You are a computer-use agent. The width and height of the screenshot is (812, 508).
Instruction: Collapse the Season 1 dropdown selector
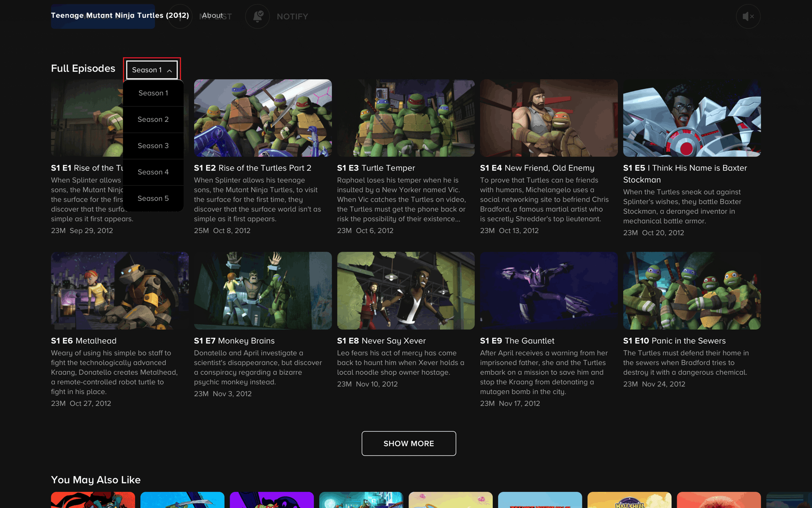152,70
